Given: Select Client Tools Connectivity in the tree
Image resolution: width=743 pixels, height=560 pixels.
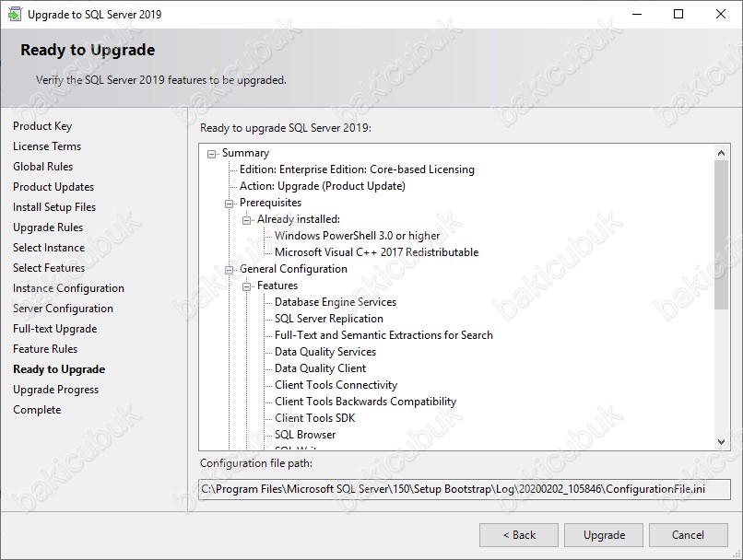Looking at the screenshot, I should [x=336, y=385].
